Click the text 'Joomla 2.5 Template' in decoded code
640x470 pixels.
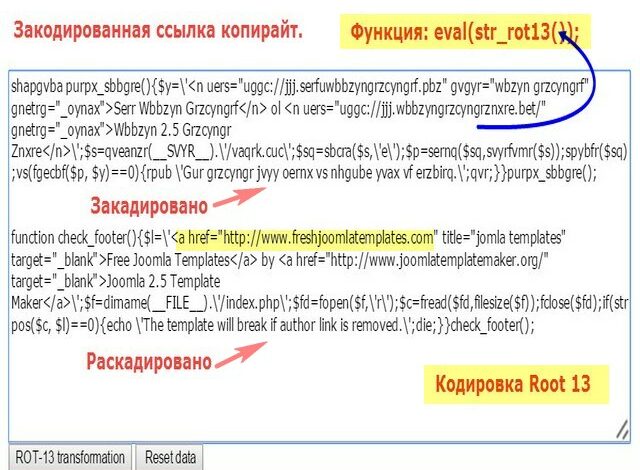click(163, 282)
